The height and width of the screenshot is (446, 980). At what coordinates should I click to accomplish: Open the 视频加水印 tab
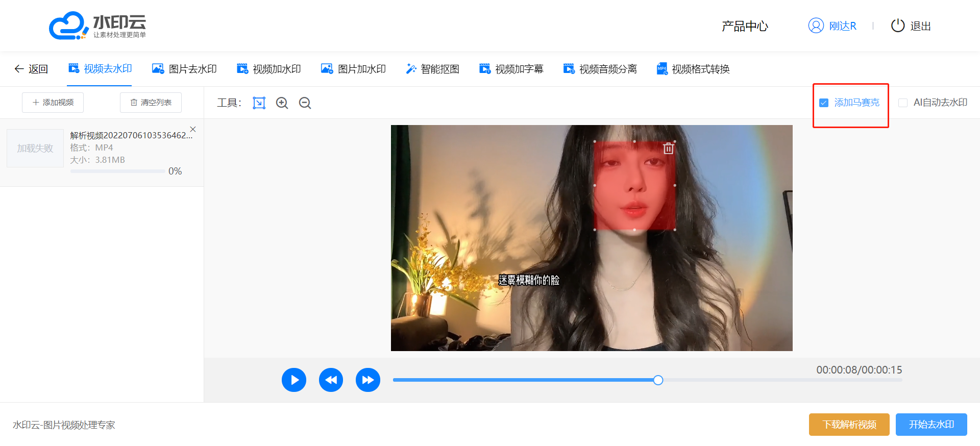point(268,69)
